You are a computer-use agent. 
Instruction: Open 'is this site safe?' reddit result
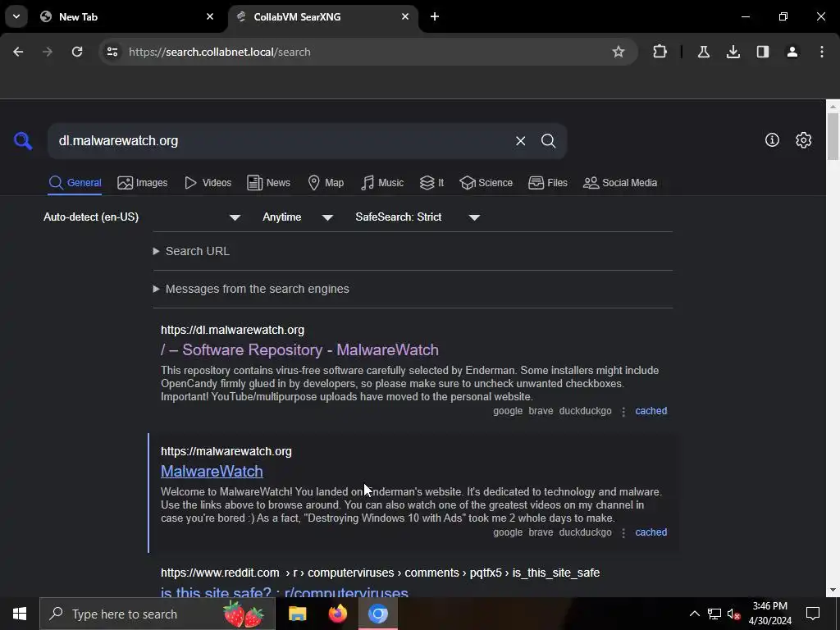tap(285, 592)
